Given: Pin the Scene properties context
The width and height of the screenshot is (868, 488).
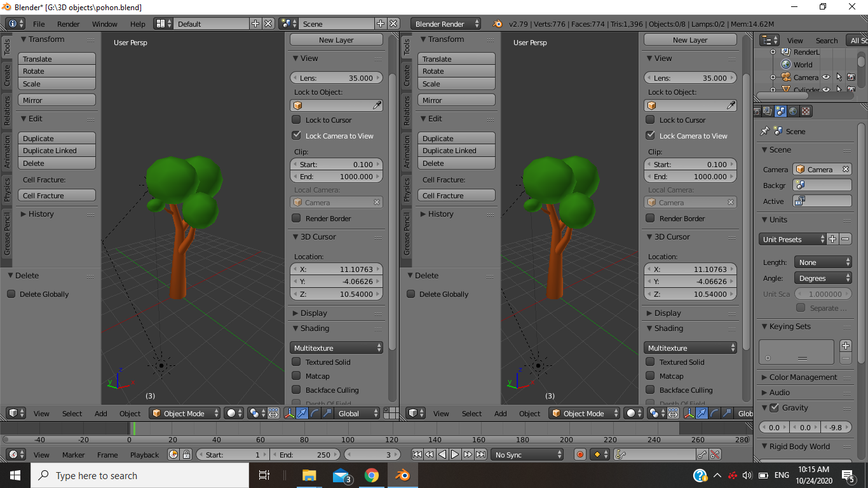Looking at the screenshot, I should [x=764, y=131].
